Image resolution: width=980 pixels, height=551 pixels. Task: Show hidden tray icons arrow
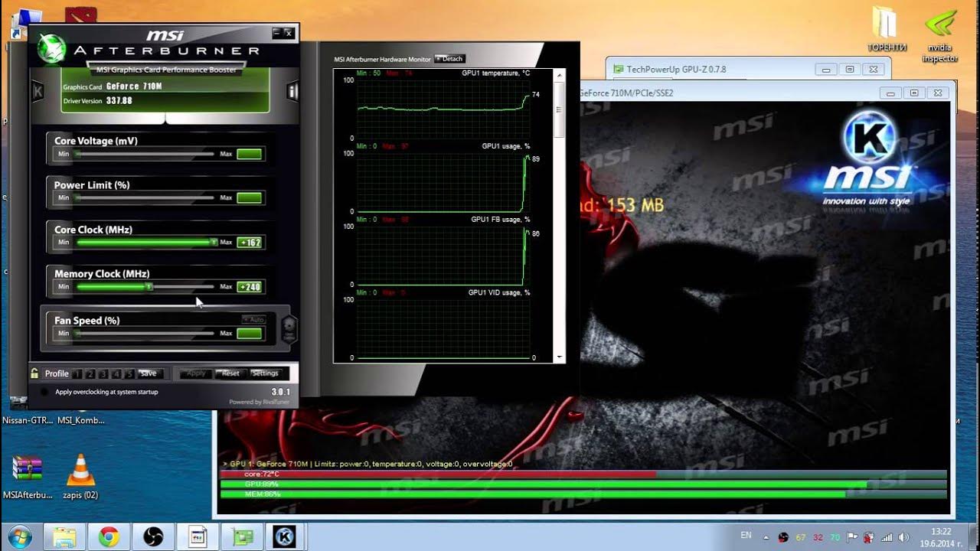765,536
